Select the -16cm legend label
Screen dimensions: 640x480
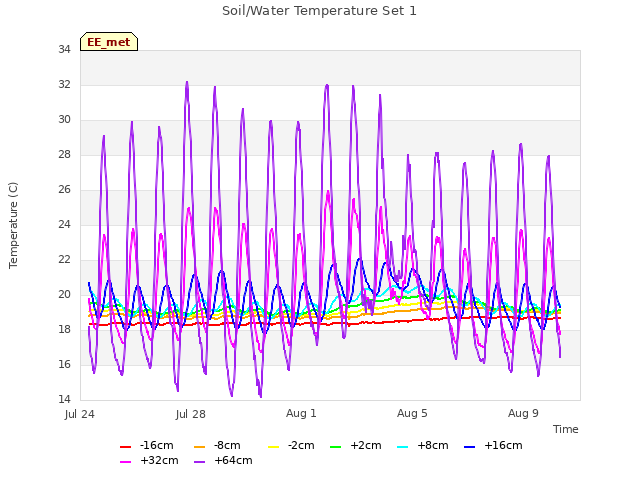point(156,445)
